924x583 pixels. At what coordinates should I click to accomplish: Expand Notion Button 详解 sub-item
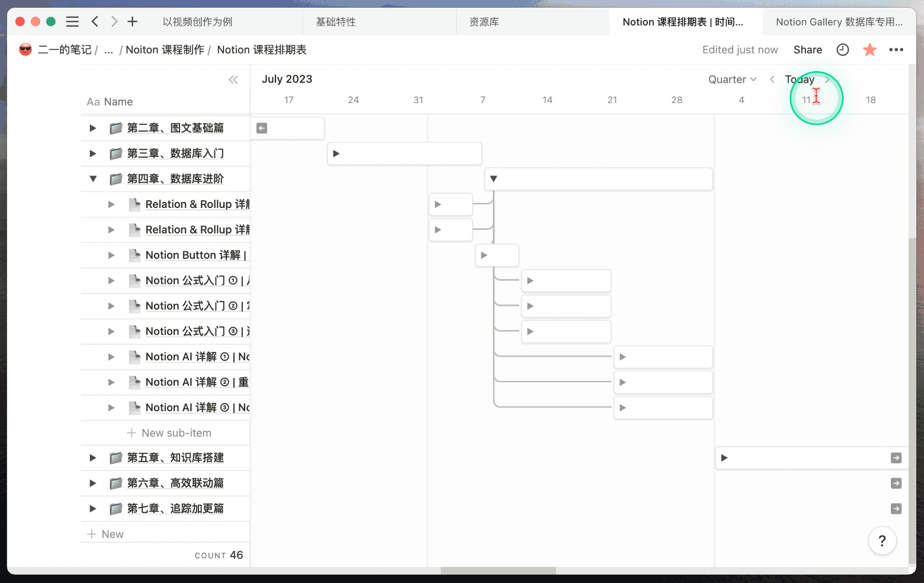point(111,255)
